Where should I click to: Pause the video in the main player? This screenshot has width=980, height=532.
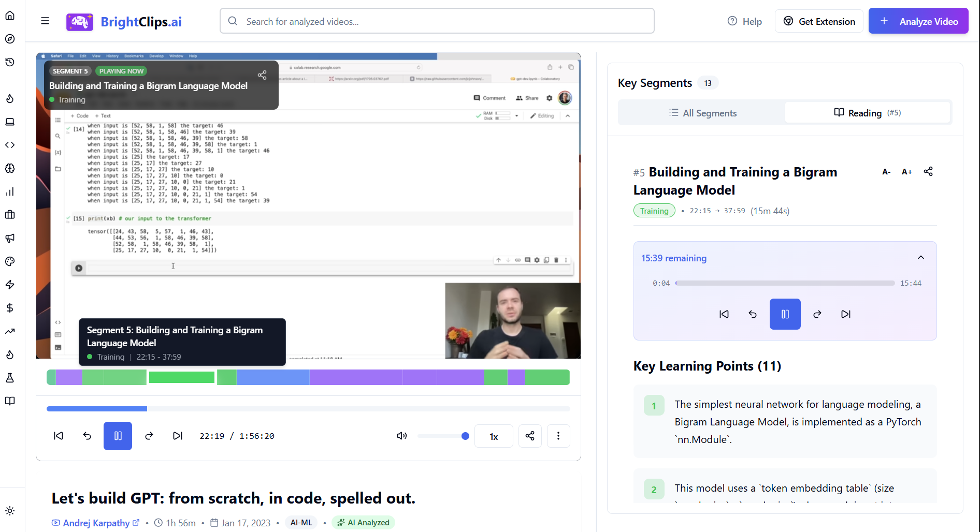(118, 436)
